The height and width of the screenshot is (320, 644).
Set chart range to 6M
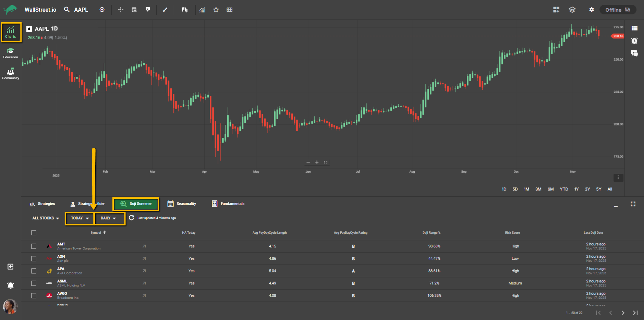click(550, 189)
